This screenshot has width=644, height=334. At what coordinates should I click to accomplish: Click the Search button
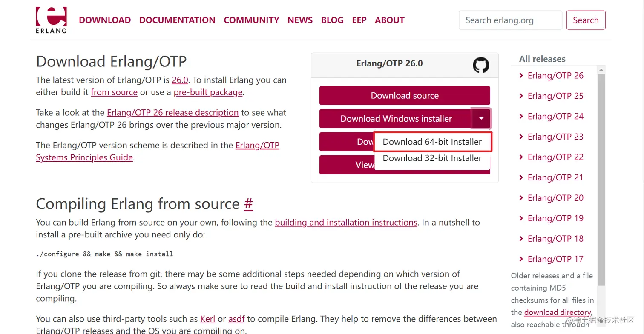(586, 20)
